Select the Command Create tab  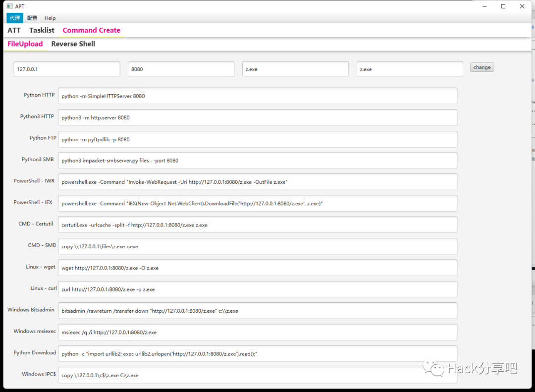(92, 30)
